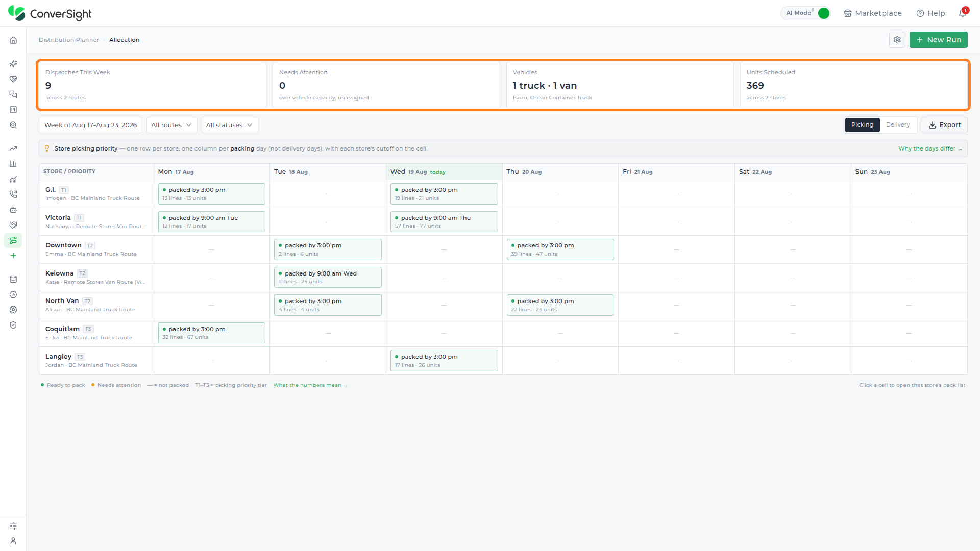Open North Van Thursday cell 22 lines
The width and height of the screenshot is (980, 551).
point(560,305)
